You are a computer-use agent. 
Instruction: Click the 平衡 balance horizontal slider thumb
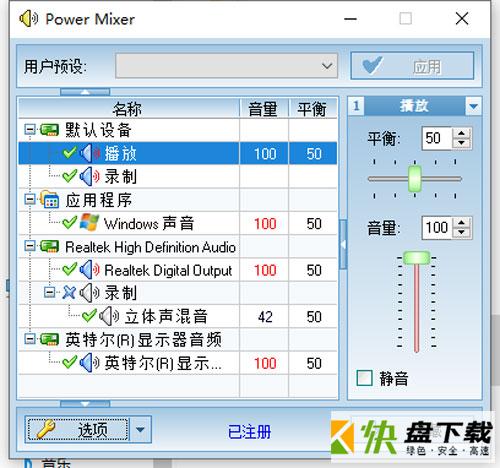point(415,179)
